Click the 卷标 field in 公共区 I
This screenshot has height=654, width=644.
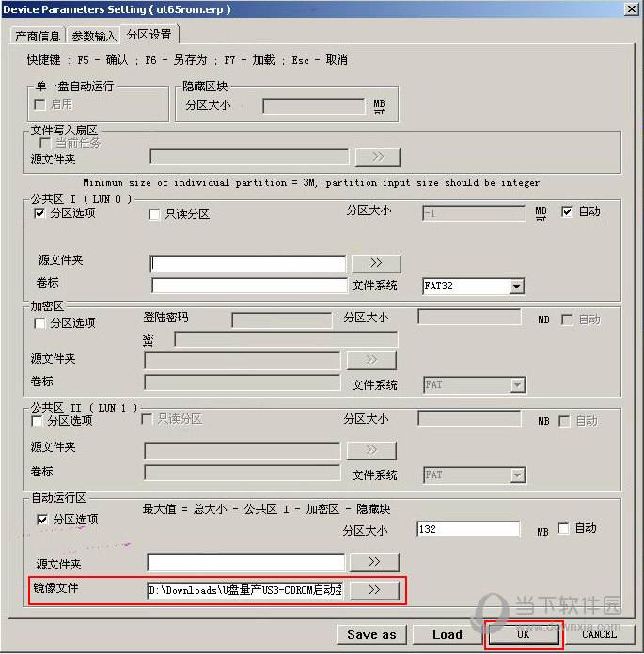point(249,286)
